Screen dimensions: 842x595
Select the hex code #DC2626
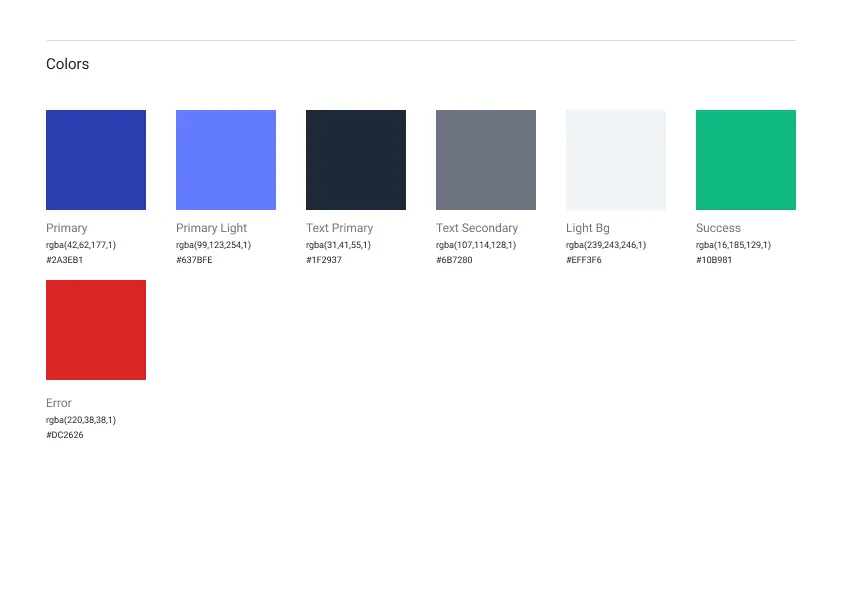[64, 435]
